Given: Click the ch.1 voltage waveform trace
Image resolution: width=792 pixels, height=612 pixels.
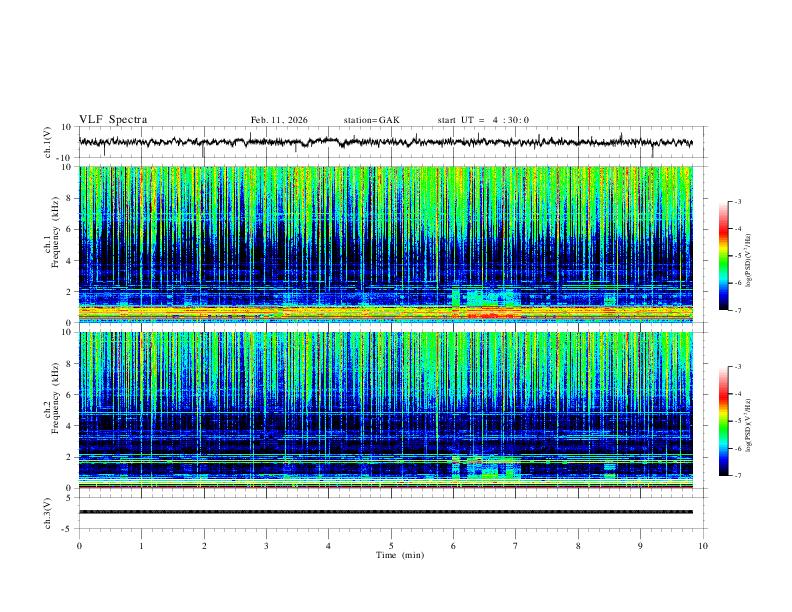Looking at the screenshot, I should 386,142.
